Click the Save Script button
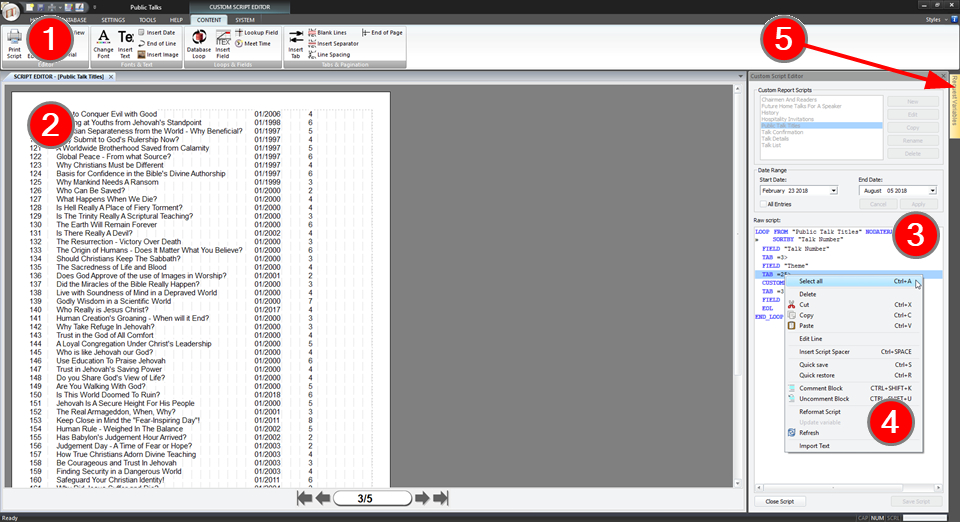The height and width of the screenshot is (522, 960). coord(916,502)
